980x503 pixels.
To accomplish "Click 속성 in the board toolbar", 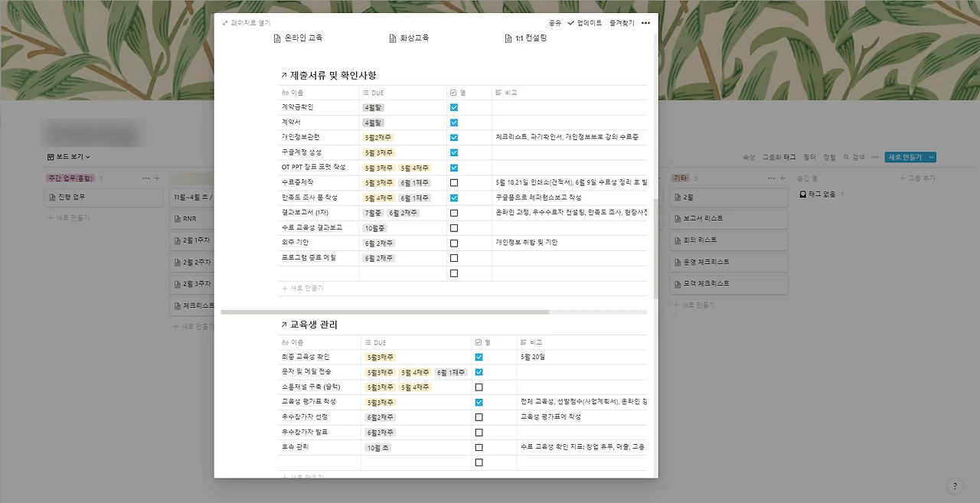I will [748, 157].
